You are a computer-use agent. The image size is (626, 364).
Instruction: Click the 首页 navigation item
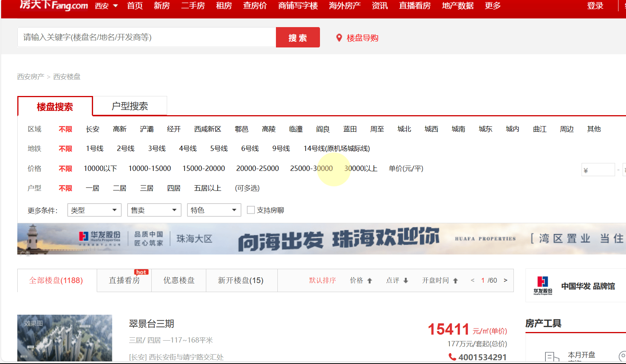pos(135,6)
